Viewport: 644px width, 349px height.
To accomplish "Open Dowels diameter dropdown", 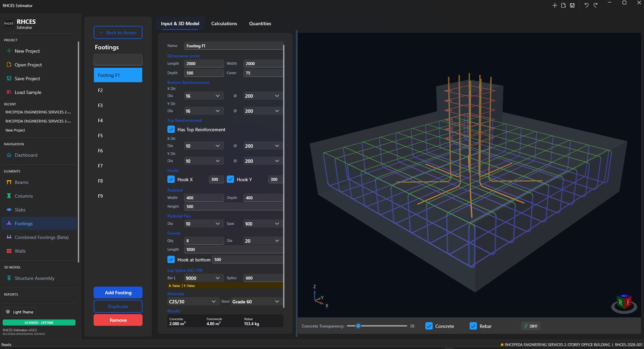I will click(x=263, y=241).
